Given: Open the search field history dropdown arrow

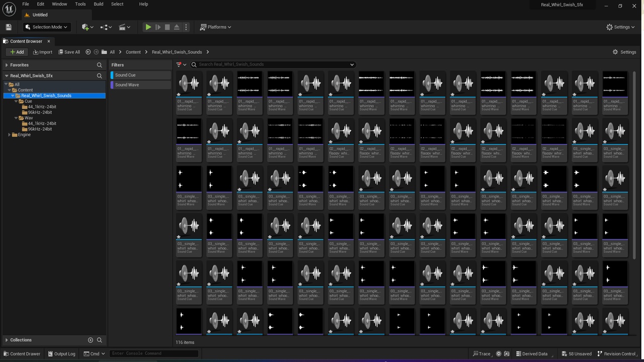Looking at the screenshot, I should click(x=352, y=64).
